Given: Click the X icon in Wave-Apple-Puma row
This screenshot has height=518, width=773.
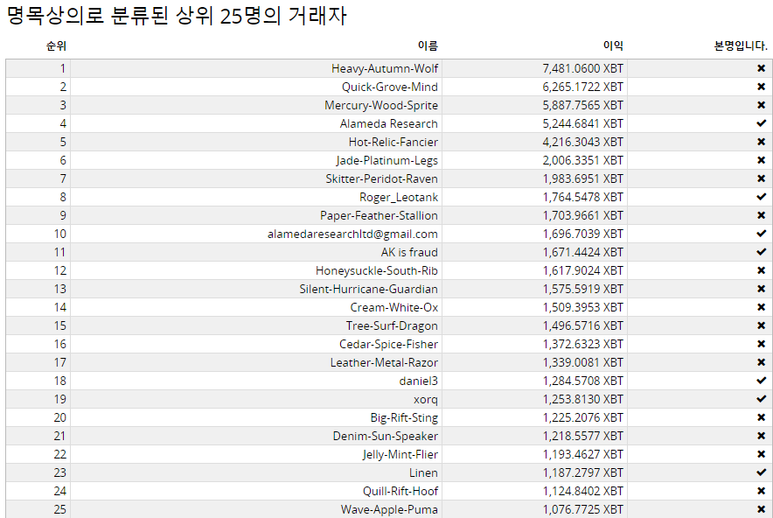Looking at the screenshot, I should [x=761, y=509].
